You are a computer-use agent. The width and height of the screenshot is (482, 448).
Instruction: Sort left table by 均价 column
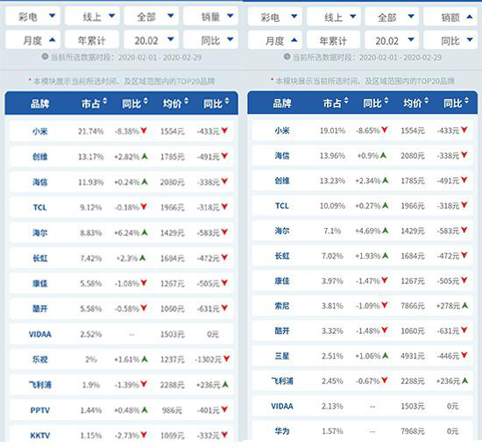pos(175,103)
